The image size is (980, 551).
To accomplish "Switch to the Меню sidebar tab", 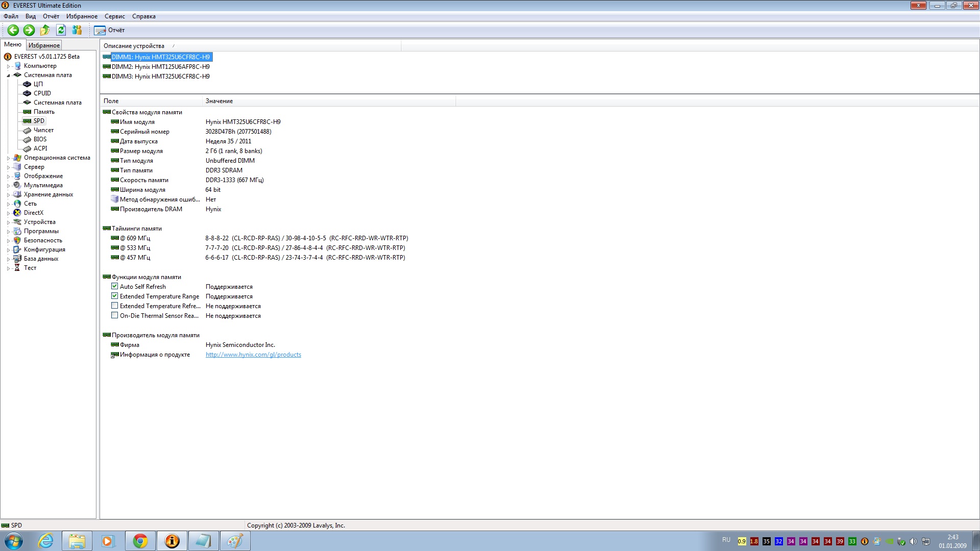I will pos(13,45).
